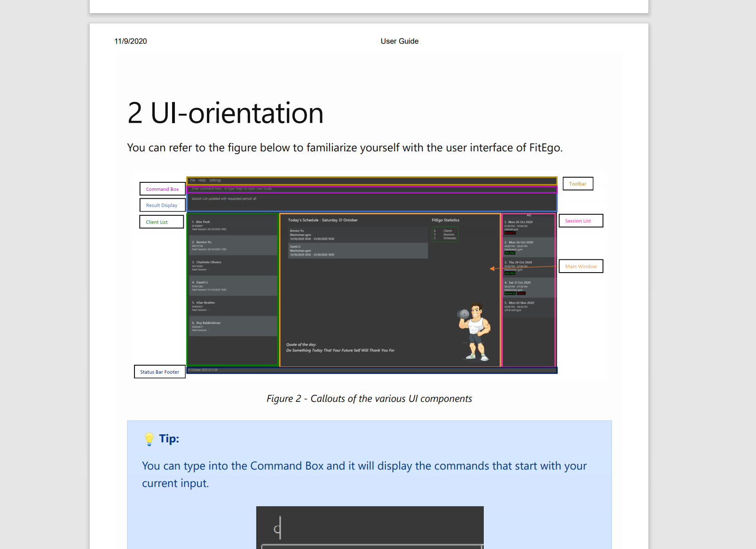Click the 'Figure 2 - Callouts' caption

coord(369,399)
